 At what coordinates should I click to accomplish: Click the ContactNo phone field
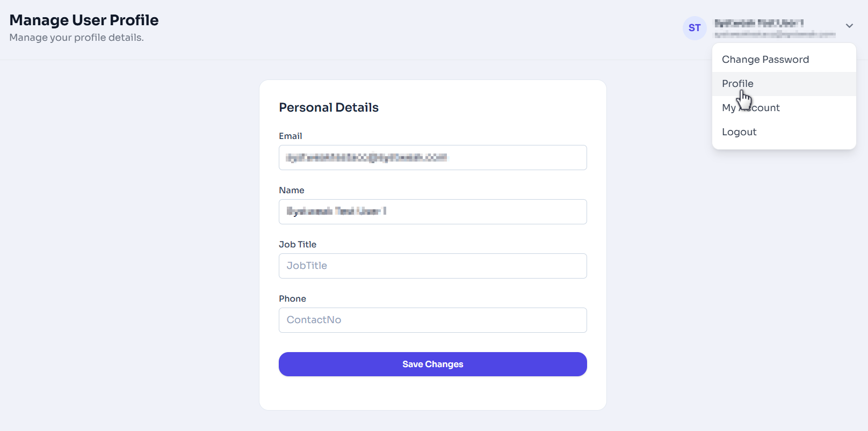tap(432, 320)
